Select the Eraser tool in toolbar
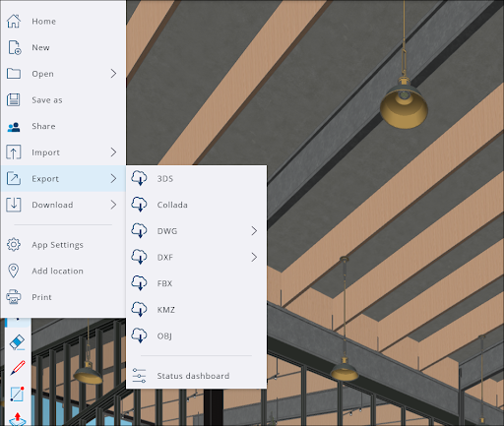Viewport: 504px width, 426px height. coord(18,342)
